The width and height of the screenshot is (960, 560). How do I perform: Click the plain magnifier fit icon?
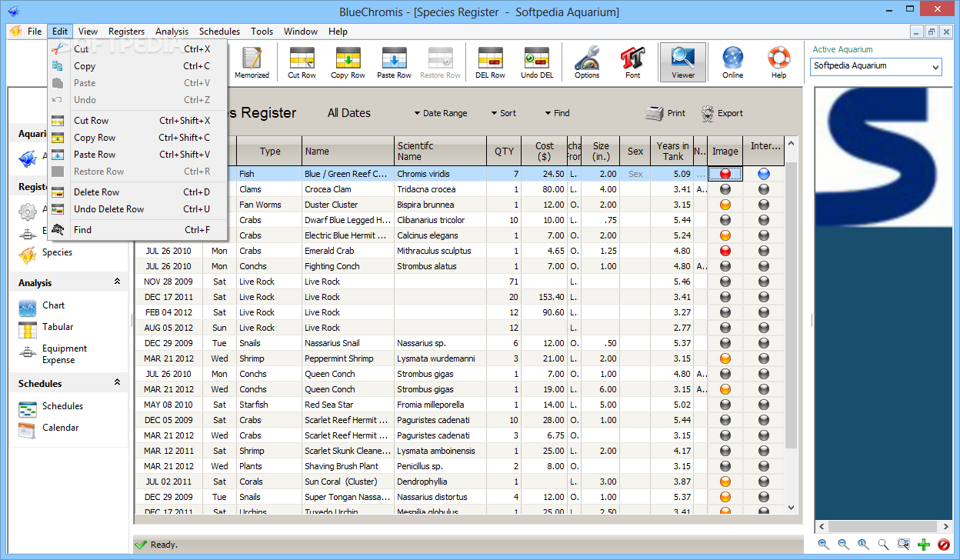(884, 545)
